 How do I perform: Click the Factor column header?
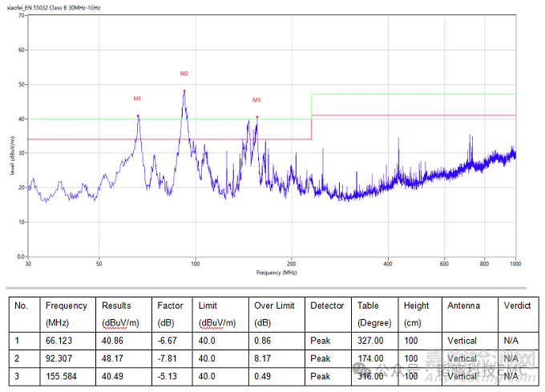point(170,305)
